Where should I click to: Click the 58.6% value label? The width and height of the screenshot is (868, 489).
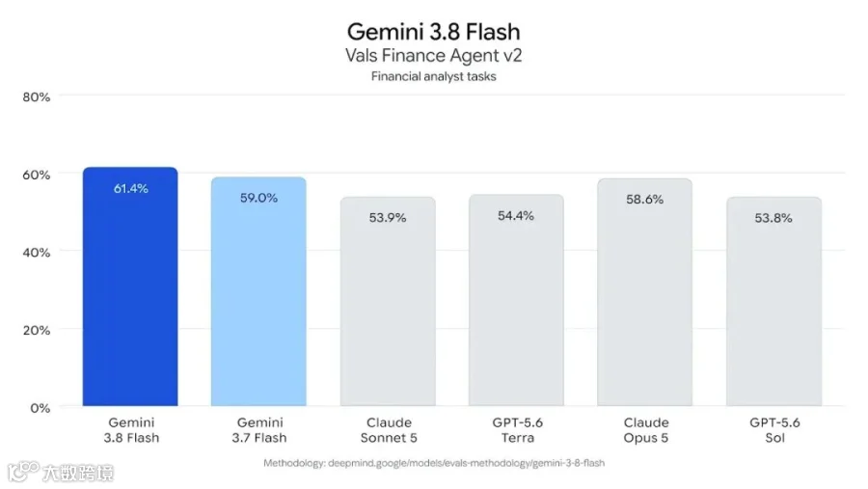point(645,200)
